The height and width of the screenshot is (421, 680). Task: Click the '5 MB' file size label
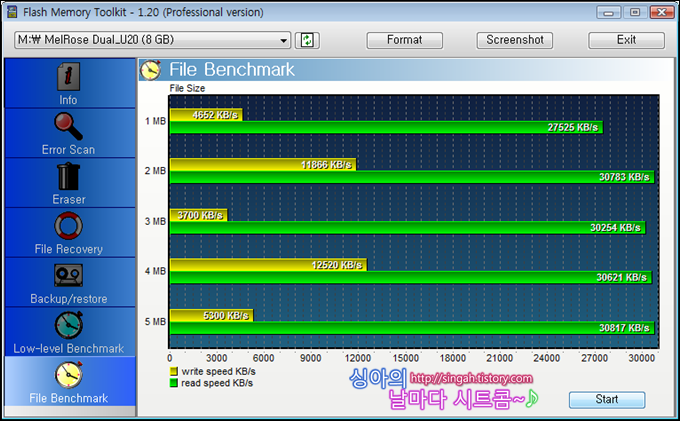tap(155, 322)
